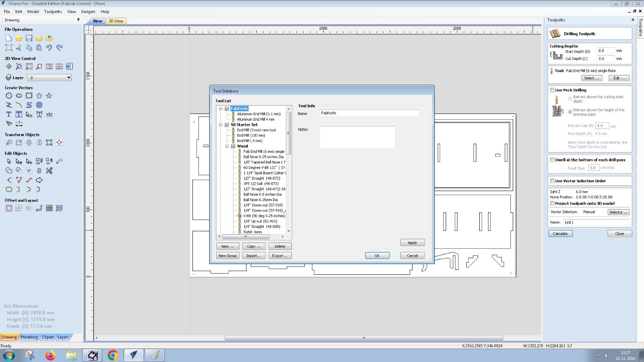Click Apply in the Tool Database dialog
This screenshot has width=644, height=362.
point(413,243)
